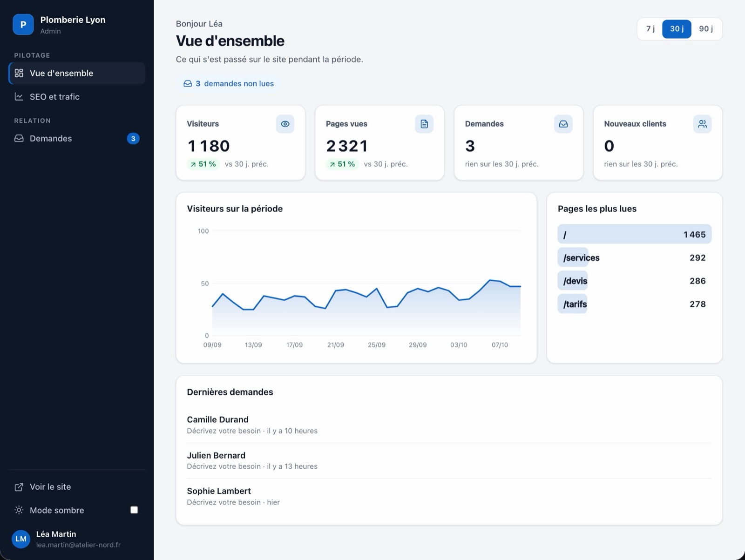The image size is (745, 560).
Task: Click the external link icon for Voir le site
Action: 19,487
